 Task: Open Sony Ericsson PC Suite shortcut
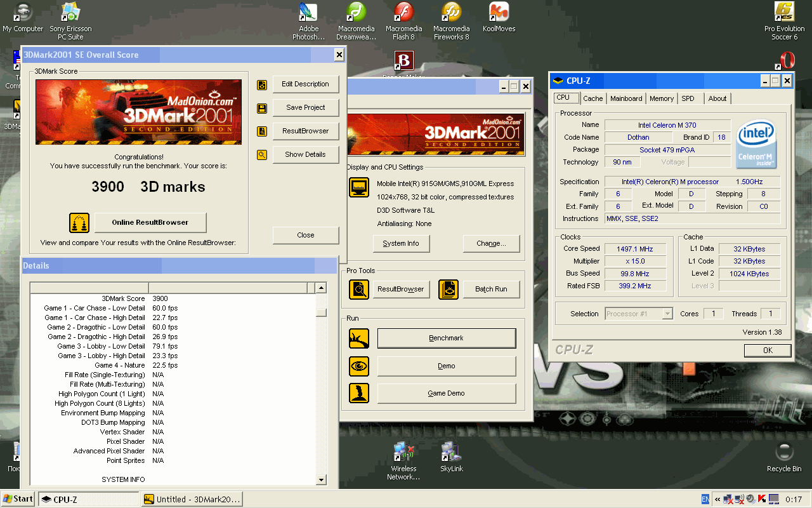[70, 21]
